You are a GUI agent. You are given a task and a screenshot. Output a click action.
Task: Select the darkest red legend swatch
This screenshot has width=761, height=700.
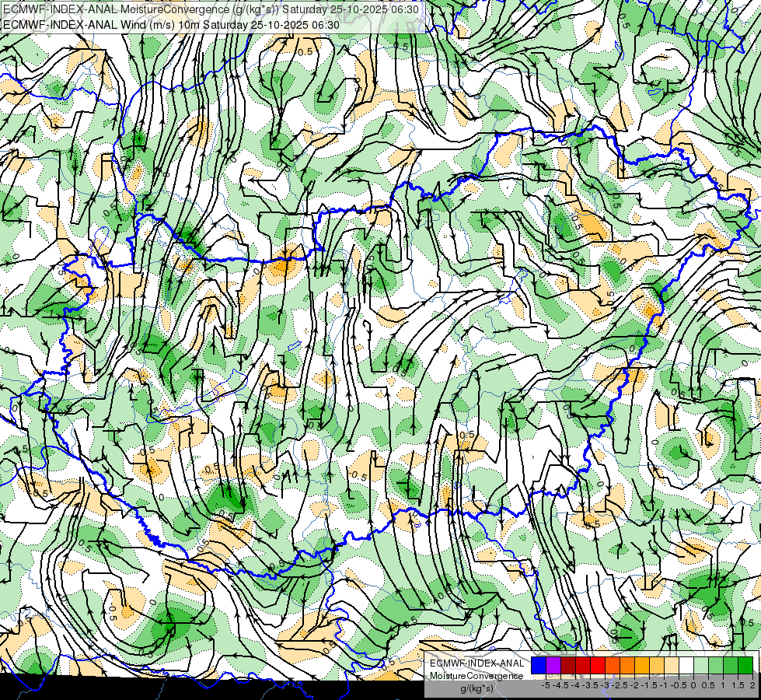pos(568,665)
